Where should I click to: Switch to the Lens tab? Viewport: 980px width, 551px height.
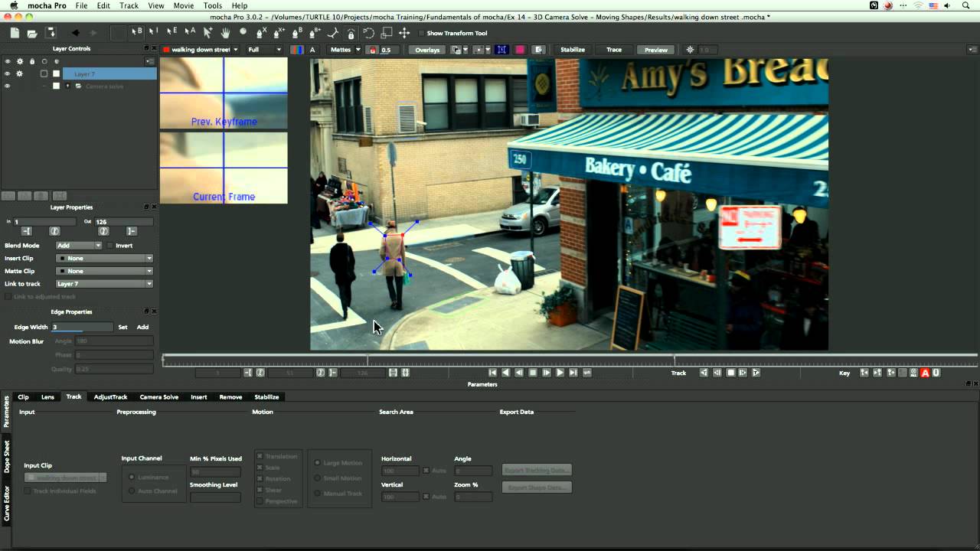click(x=47, y=397)
